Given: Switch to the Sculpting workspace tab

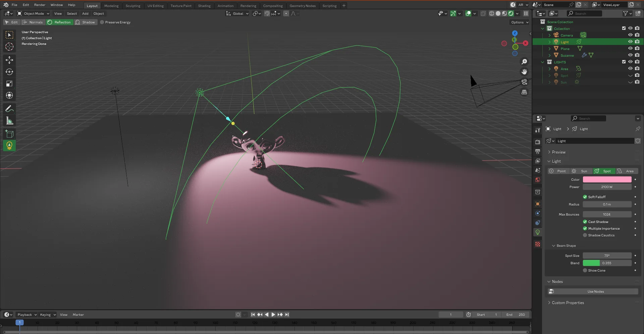Looking at the screenshot, I should point(133,6).
